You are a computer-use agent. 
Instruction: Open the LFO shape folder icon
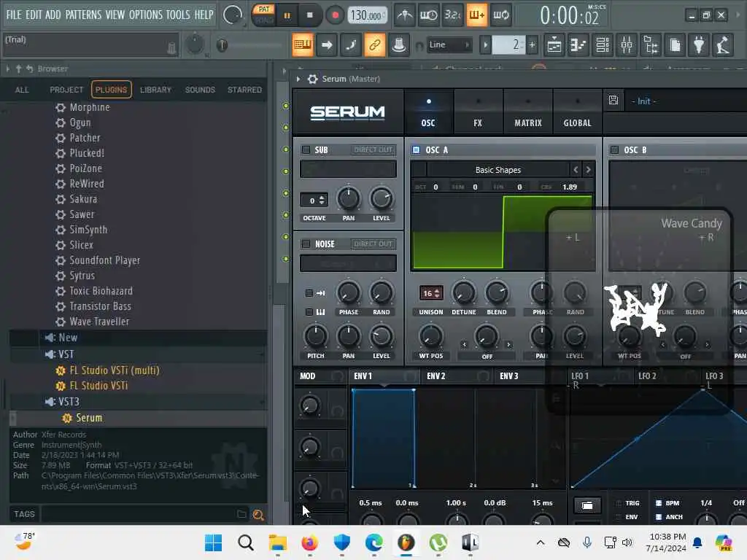[x=587, y=506]
